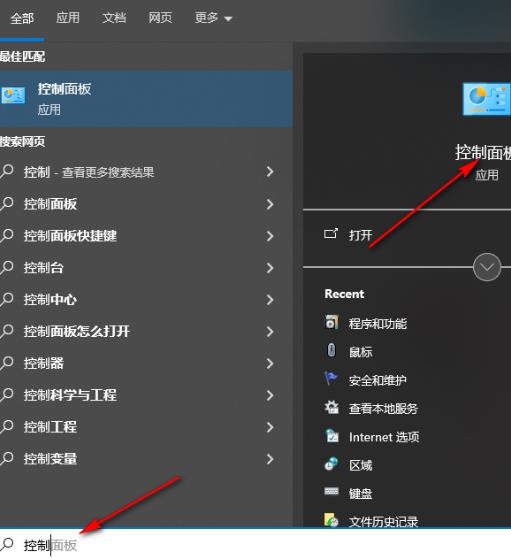Select '控制 - 查看更多搜索结果' suggestion

tap(89, 172)
